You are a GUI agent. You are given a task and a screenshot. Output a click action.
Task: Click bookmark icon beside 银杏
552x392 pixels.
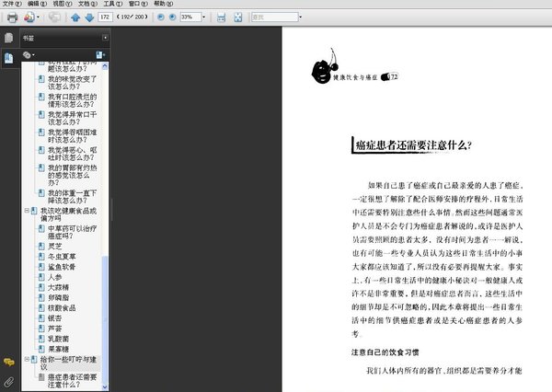[41, 318]
